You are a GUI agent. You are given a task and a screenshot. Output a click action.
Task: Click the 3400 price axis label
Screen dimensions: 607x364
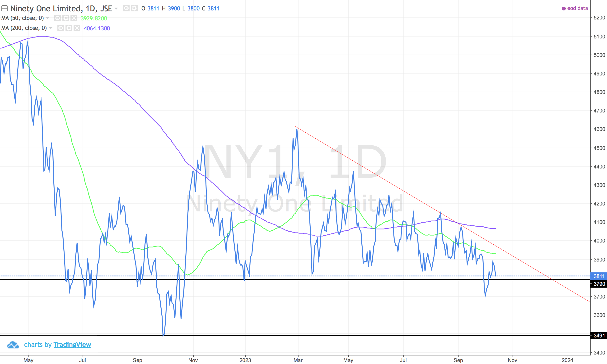coord(599,353)
